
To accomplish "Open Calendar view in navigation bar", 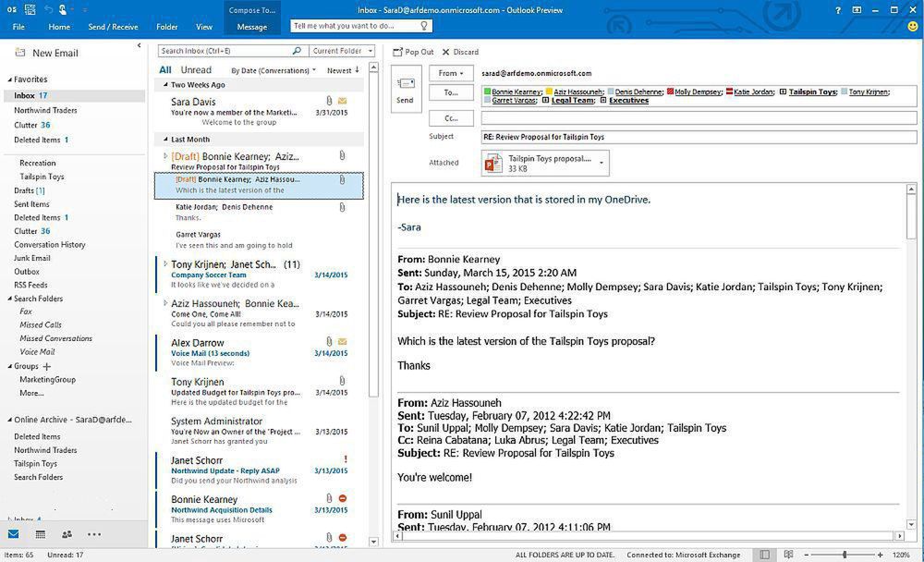I will pyautogui.click(x=40, y=534).
